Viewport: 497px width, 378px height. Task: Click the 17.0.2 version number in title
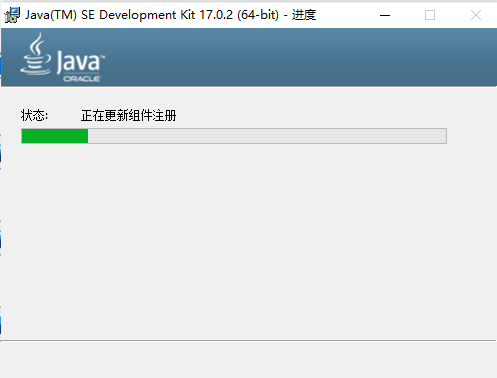pyautogui.click(x=216, y=15)
